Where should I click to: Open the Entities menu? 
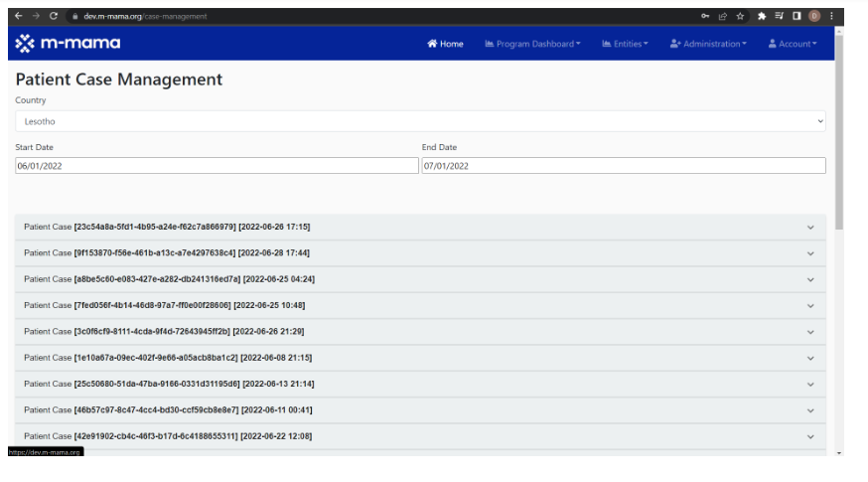(x=625, y=44)
